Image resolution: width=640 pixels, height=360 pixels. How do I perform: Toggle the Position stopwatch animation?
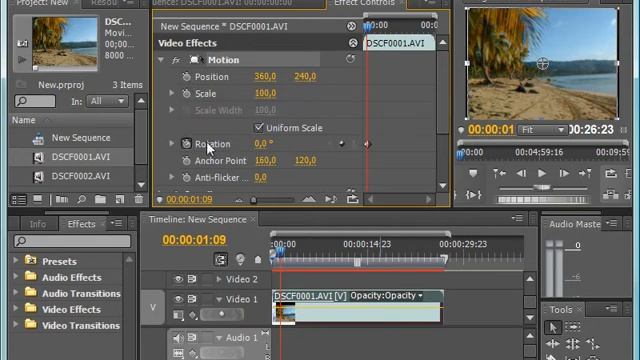coord(187,76)
